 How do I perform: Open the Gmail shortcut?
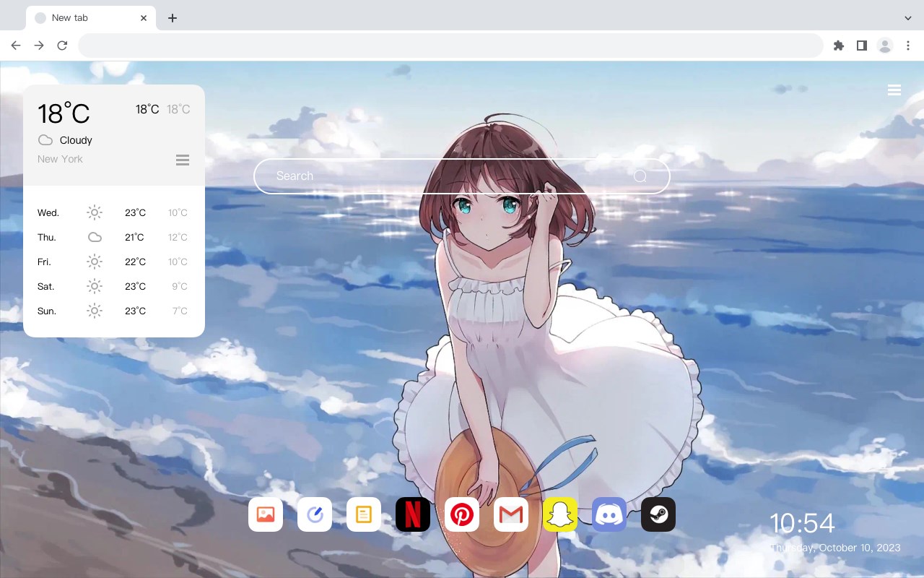[x=511, y=514]
